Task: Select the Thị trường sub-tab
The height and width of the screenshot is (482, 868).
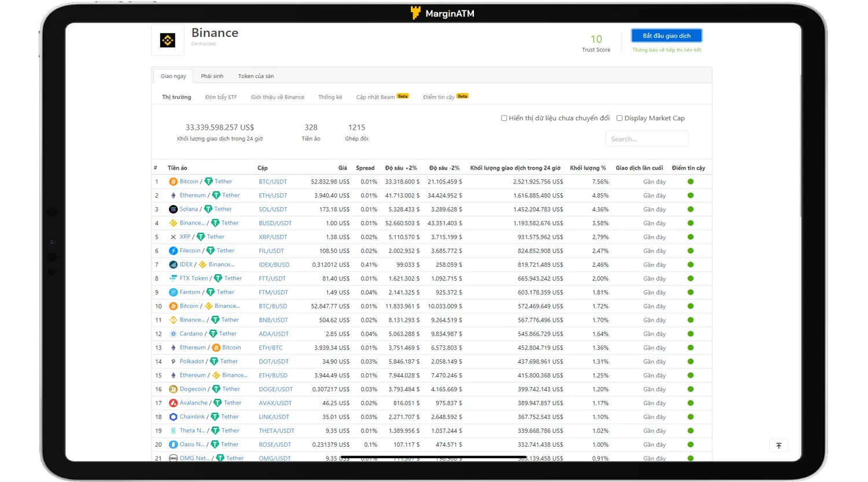Action: coord(176,97)
